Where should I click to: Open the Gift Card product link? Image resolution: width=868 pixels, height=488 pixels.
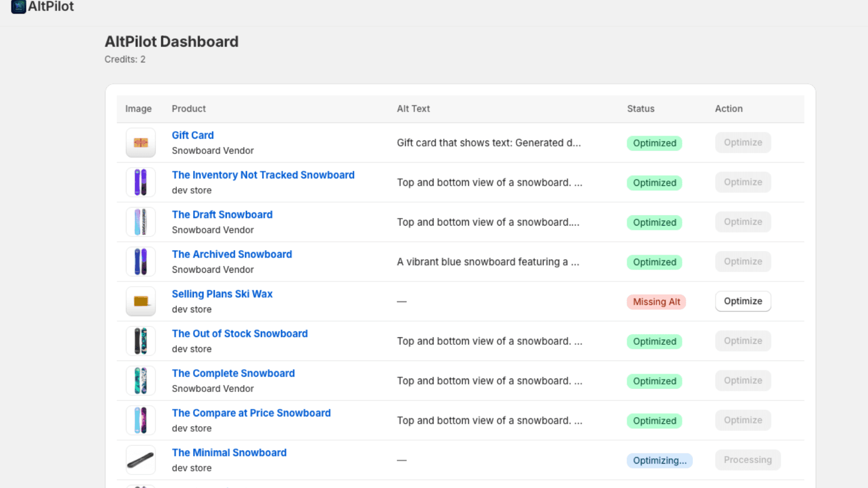point(193,135)
